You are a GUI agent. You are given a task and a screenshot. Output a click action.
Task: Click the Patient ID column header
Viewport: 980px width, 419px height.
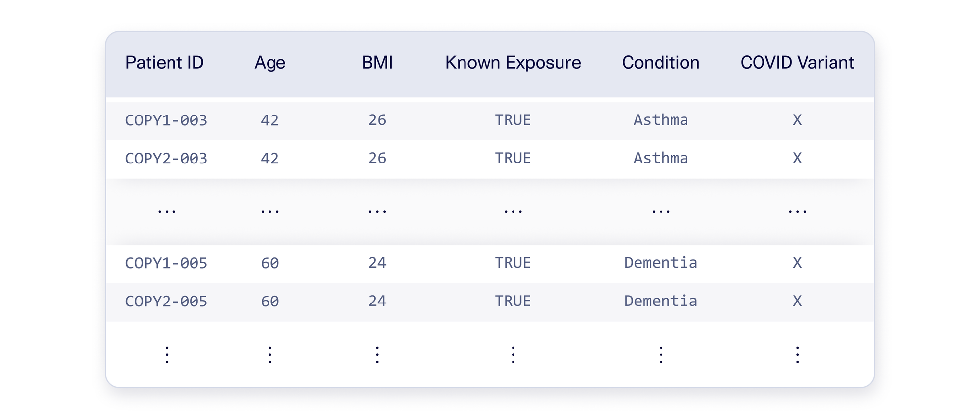pyautogui.click(x=165, y=63)
